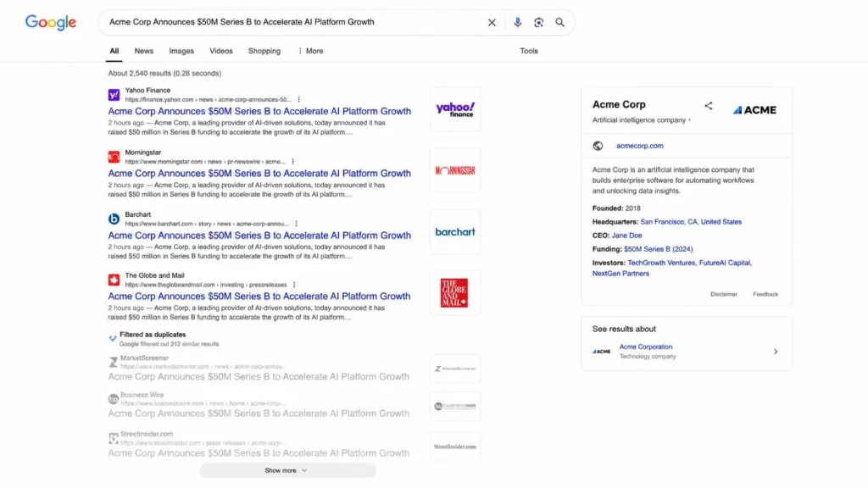Open the greyed MarketScreener result headline
Image resolution: width=868 pixels, height=488 pixels.
259,377
